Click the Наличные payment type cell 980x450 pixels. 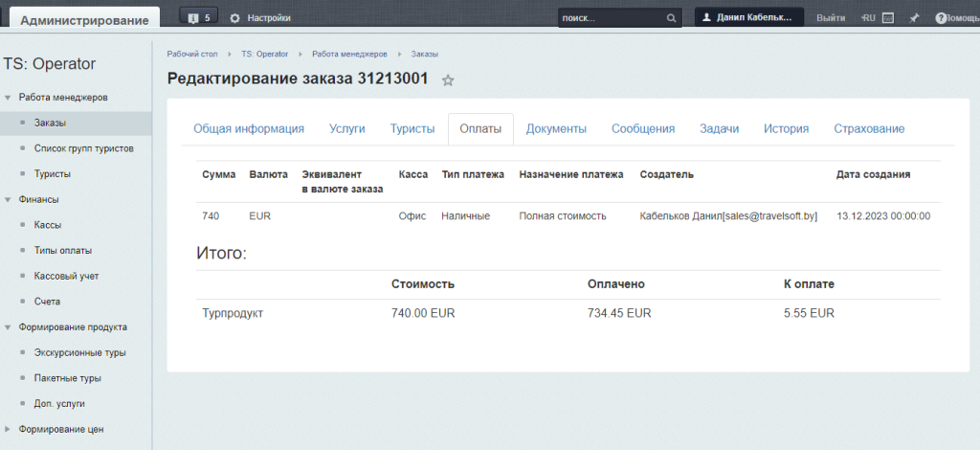(x=466, y=216)
